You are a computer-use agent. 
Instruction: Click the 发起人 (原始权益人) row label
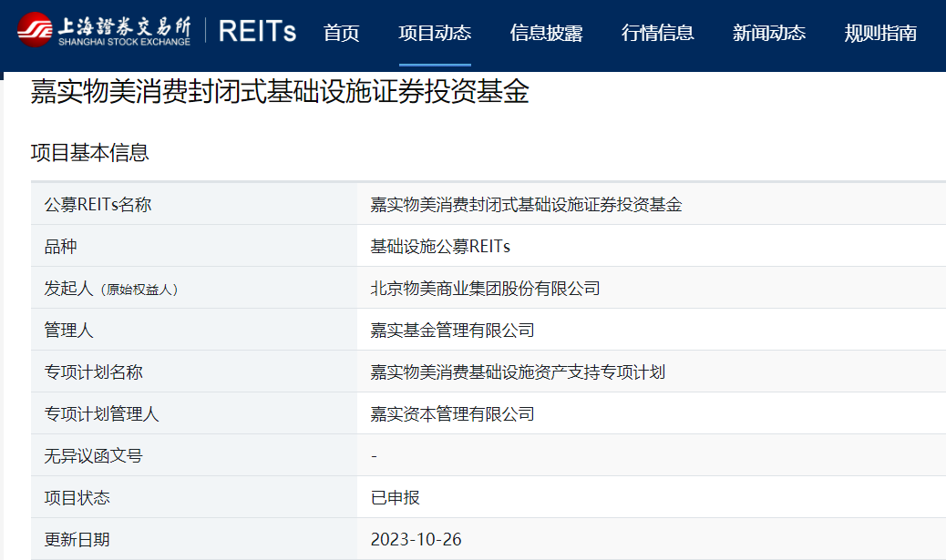coord(111,289)
